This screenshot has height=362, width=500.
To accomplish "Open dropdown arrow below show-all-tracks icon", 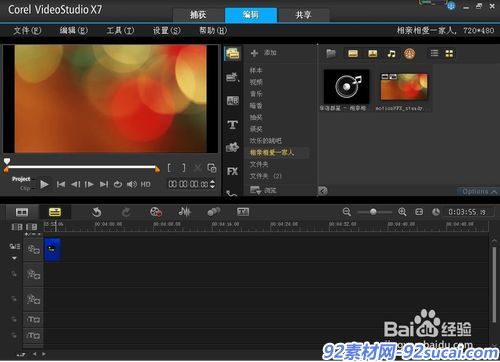I will (x=14, y=258).
